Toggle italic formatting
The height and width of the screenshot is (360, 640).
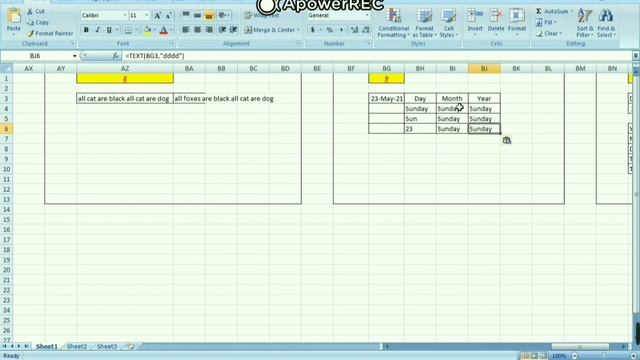pyautogui.click(x=98, y=30)
